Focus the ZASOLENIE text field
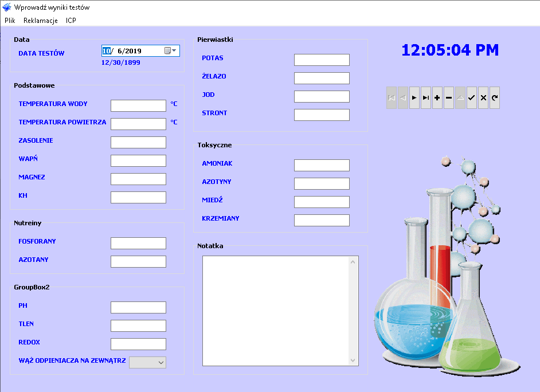540x392 pixels. [138, 142]
